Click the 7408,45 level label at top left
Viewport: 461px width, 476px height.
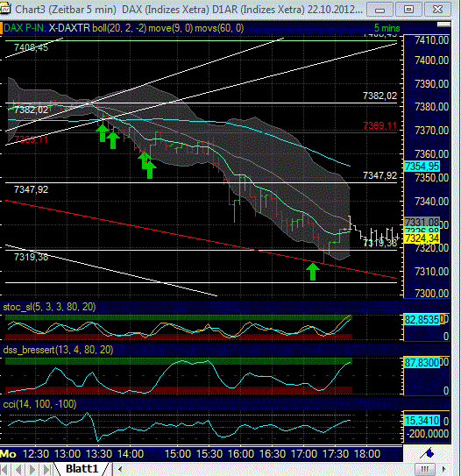click(31, 47)
